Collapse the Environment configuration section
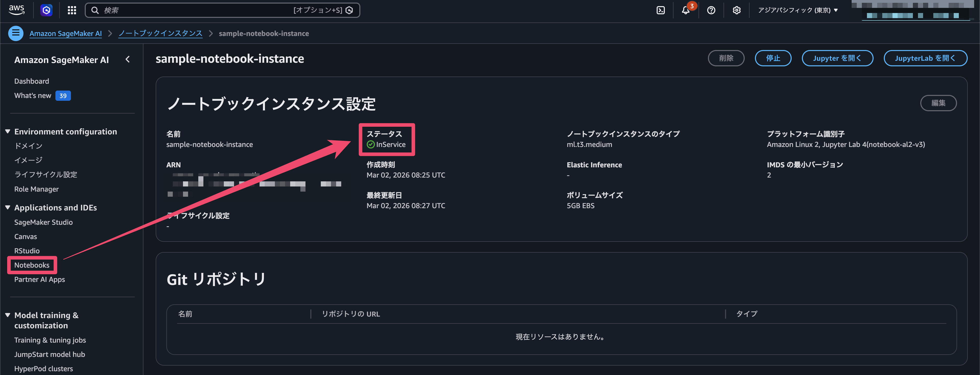Viewport: 980px width, 375px height. [8, 131]
